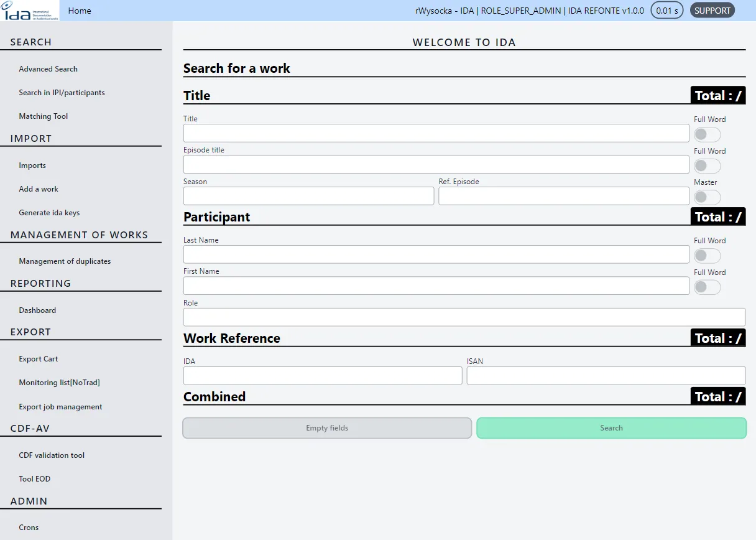
Task: Open the CDF validation tool
Action: coord(52,455)
